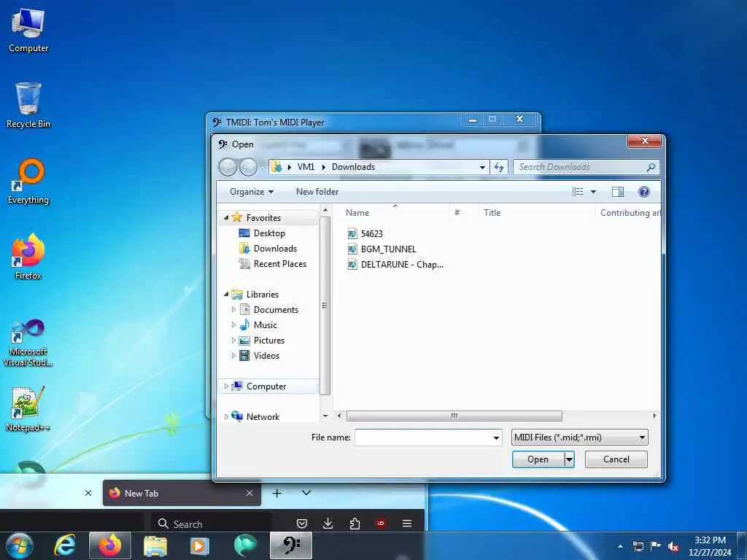
Task: Click the horizontal scrollbar in the file list
Action: tap(454, 416)
